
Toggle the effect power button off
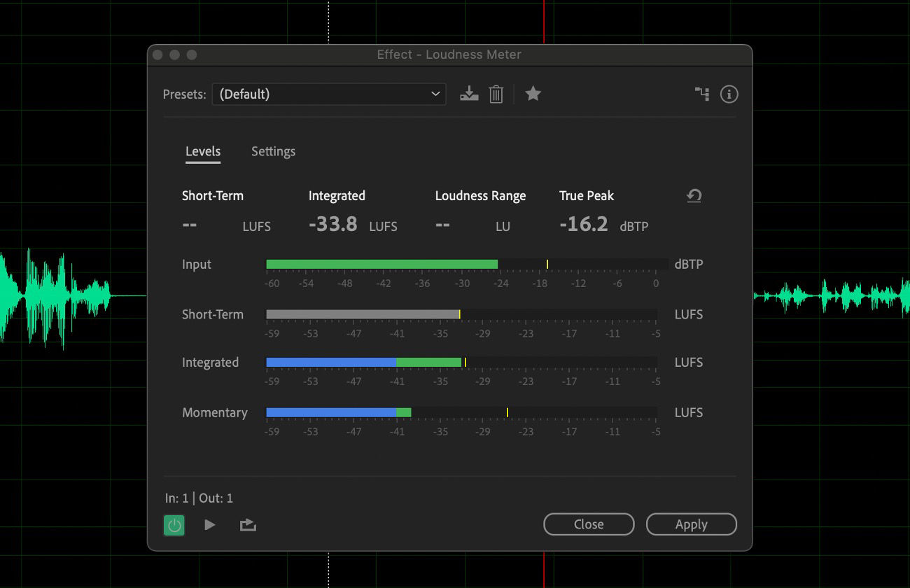[x=174, y=524]
